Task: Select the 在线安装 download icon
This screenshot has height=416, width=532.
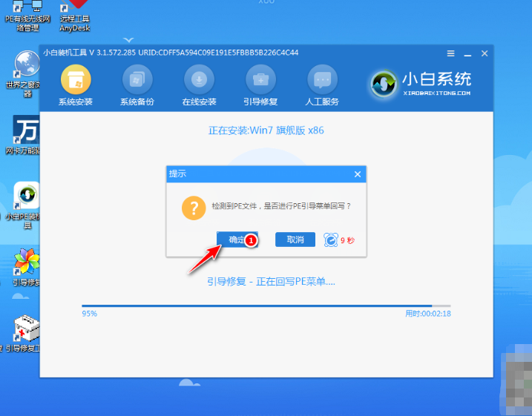Action: (199, 79)
